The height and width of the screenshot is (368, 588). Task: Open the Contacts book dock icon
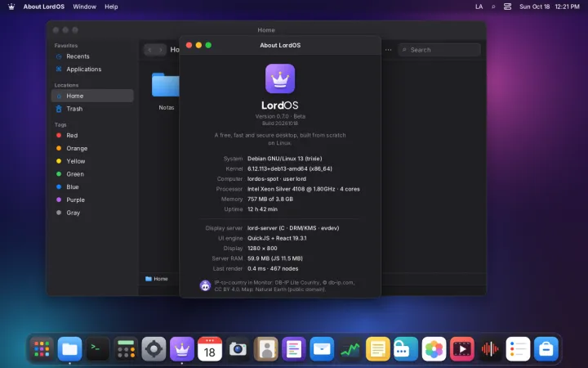[266, 349]
